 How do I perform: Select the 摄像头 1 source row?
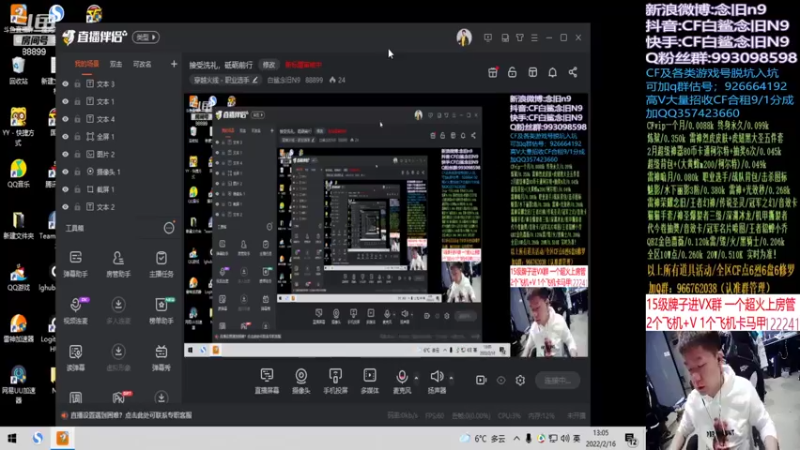tap(118, 172)
